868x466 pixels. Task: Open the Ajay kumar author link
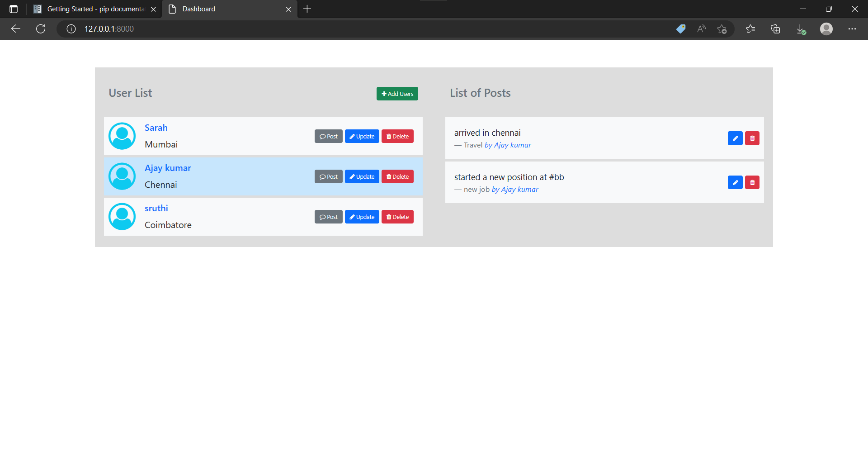(x=515, y=189)
